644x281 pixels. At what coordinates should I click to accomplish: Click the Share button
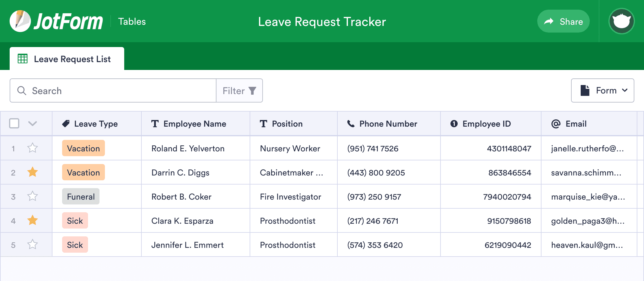(x=563, y=21)
